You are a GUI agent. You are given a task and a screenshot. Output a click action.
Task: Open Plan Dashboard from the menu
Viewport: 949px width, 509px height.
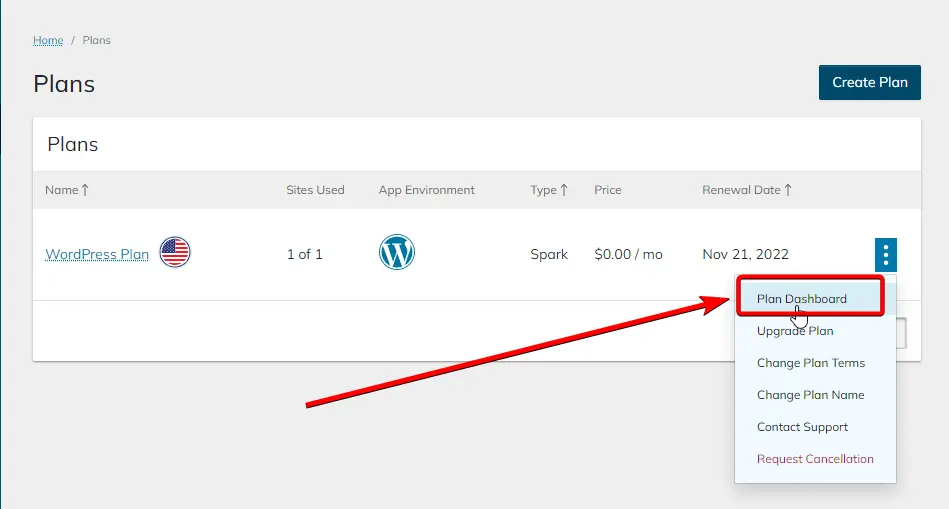pyautogui.click(x=801, y=299)
